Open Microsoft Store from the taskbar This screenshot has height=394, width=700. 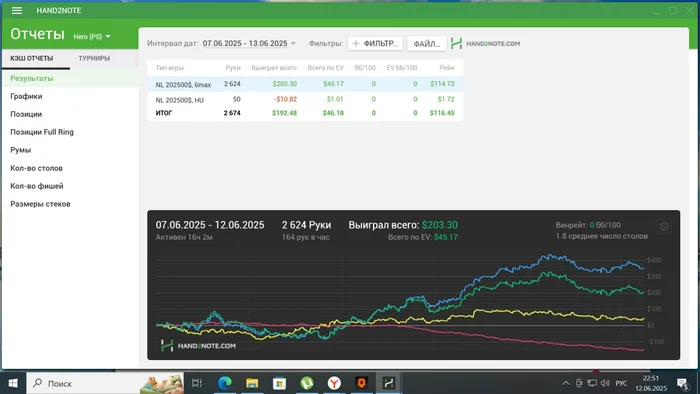(x=279, y=383)
